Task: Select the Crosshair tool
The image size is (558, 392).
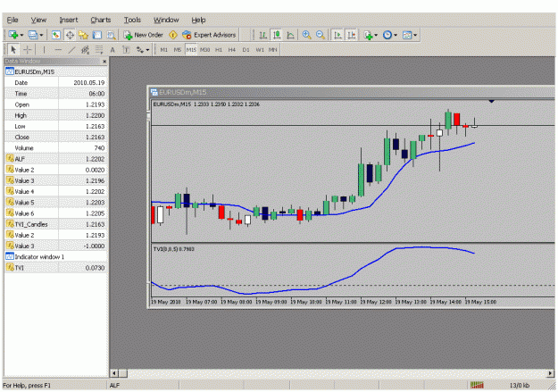Action: coord(28,50)
